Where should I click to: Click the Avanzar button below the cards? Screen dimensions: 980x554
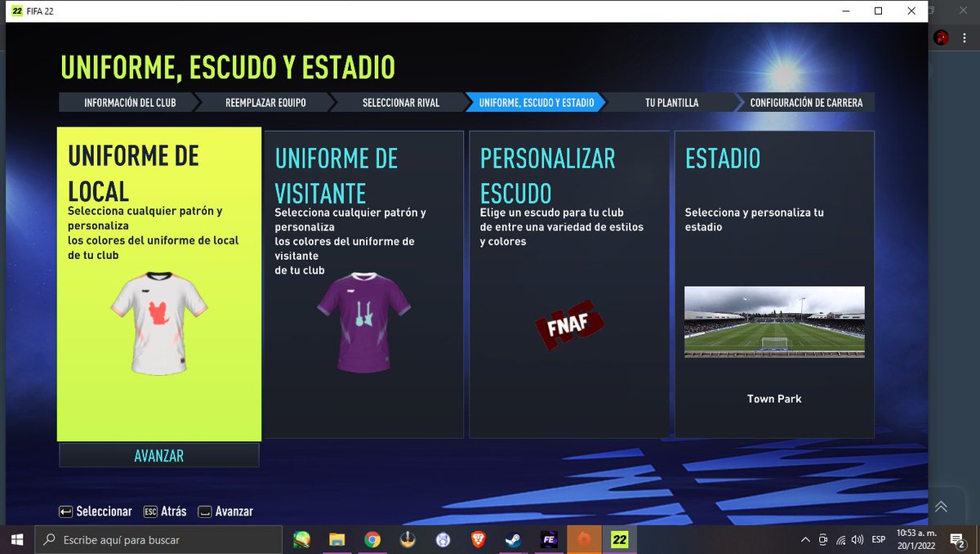[x=159, y=455]
